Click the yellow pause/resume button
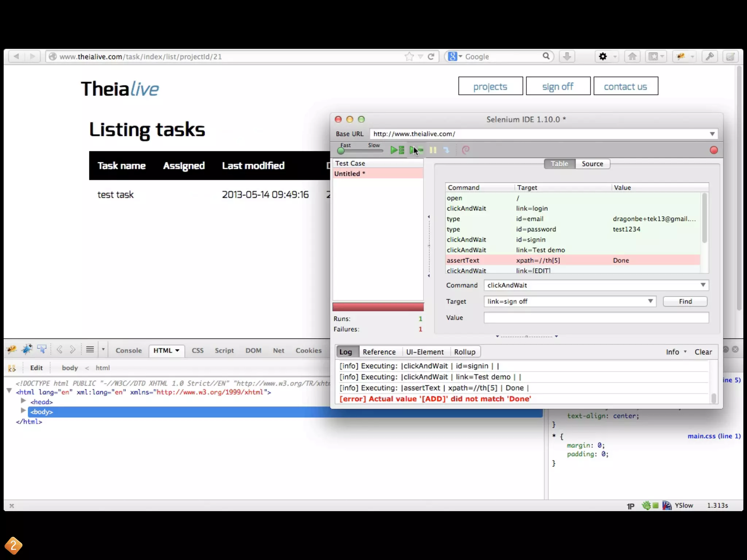Viewport: 747px width, 560px height. [433, 150]
